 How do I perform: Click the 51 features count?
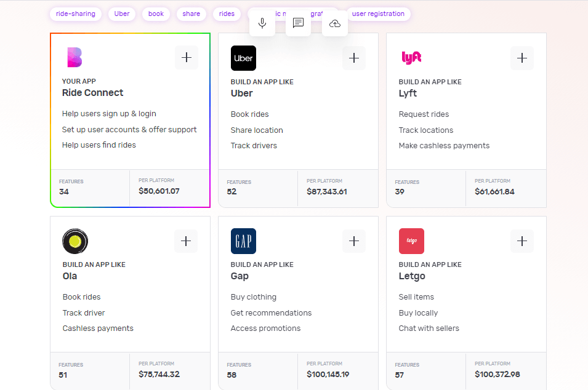point(63,375)
